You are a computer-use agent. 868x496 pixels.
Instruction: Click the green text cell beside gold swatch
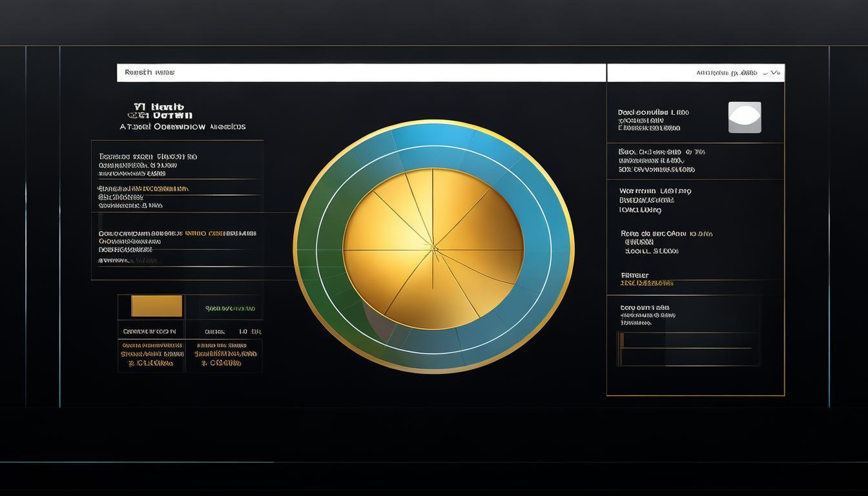(230, 309)
